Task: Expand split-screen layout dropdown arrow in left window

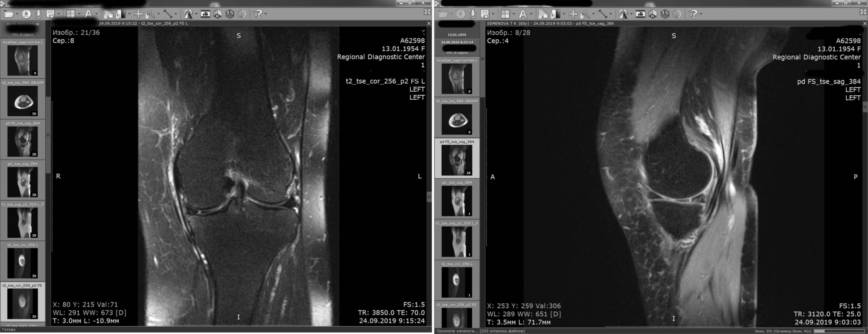Action: 79,14
